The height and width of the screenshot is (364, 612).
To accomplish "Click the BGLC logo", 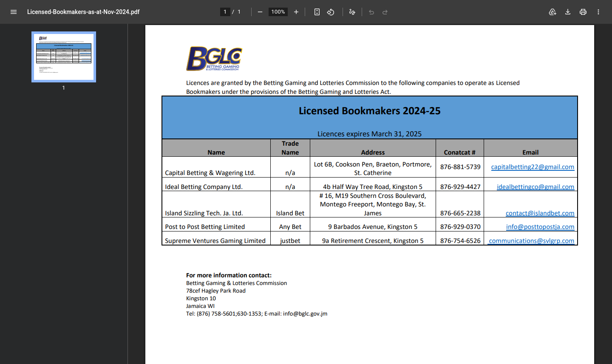I will point(214,59).
